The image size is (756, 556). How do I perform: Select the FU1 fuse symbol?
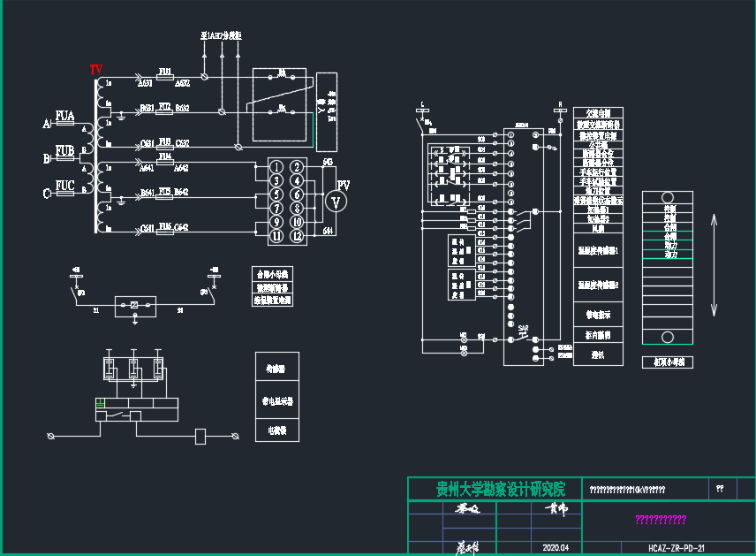165,77
